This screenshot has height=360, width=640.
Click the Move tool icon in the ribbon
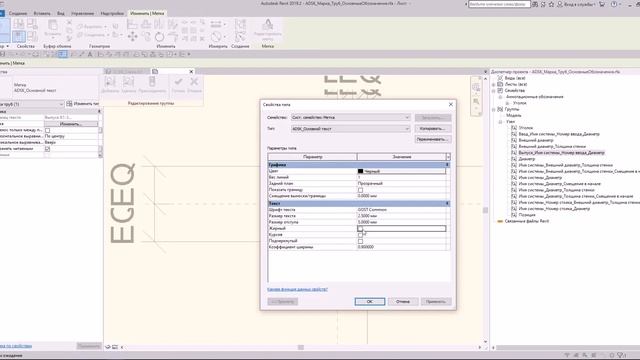[x=133, y=37]
